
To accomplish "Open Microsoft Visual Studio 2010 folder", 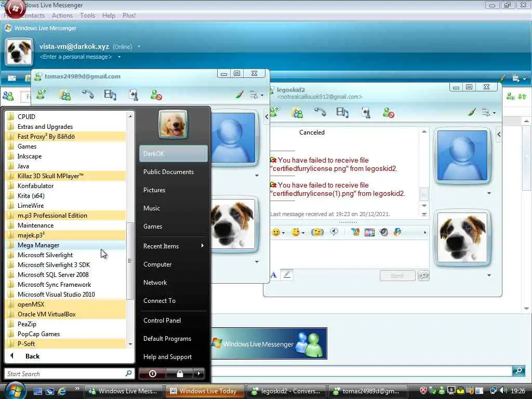I will pos(66,295).
